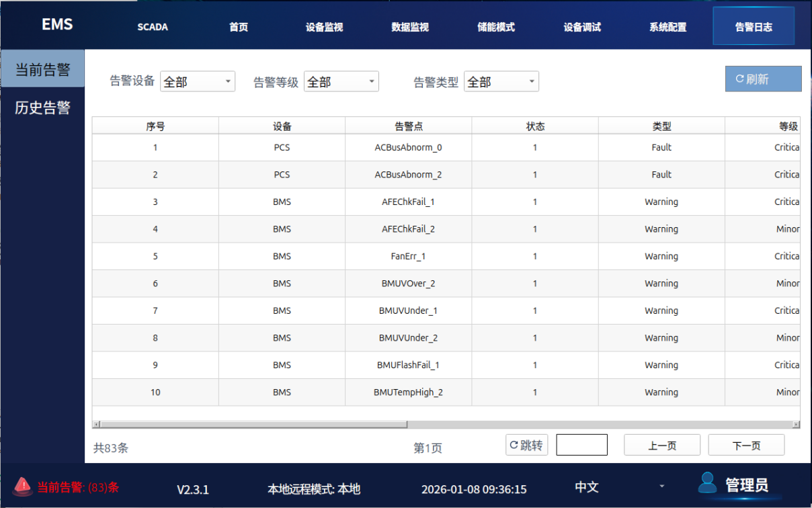
Task: Click the 第1页 page indicator
Action: click(x=428, y=448)
